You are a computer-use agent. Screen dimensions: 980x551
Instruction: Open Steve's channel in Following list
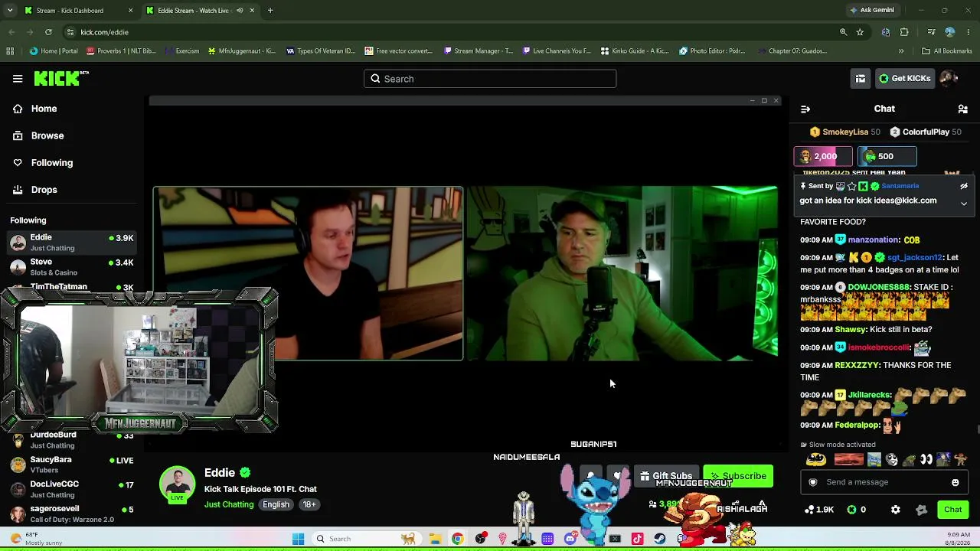[72, 267]
